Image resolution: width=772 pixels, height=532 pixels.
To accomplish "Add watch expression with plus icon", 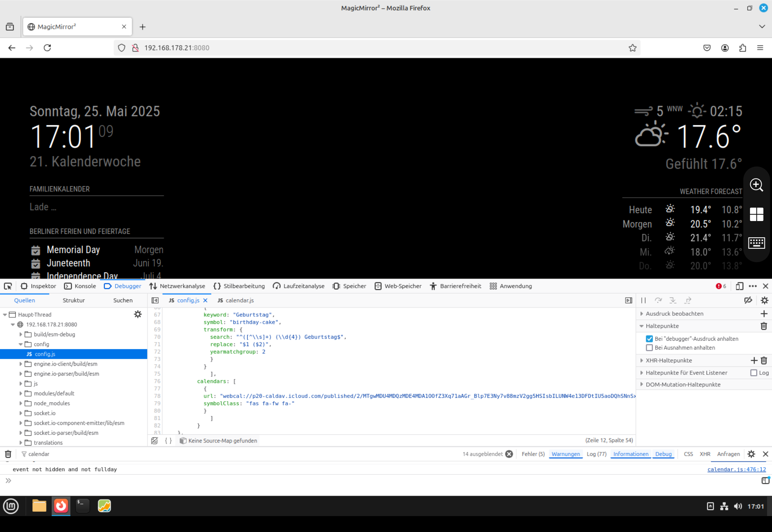I will point(764,314).
